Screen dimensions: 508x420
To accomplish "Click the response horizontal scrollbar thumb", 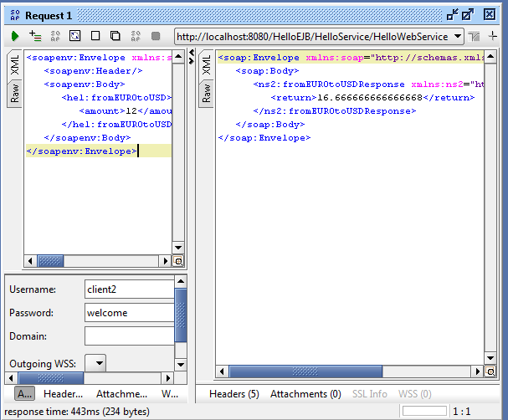I will click(305, 371).
